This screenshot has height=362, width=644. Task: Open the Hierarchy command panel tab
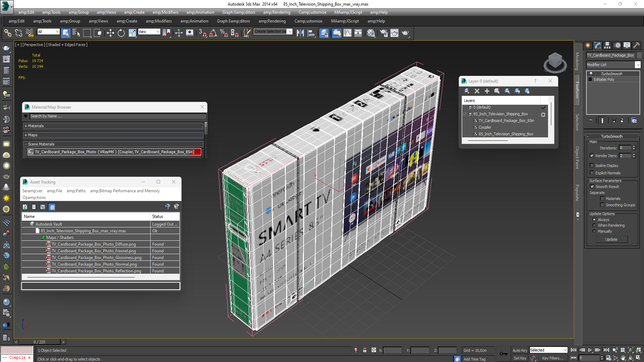tap(607, 45)
